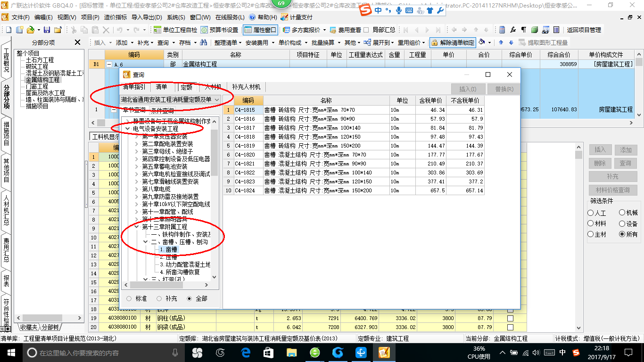Expand 第二章配电装置安装 chapter node
The width and height of the screenshot is (644, 362).
point(137,144)
